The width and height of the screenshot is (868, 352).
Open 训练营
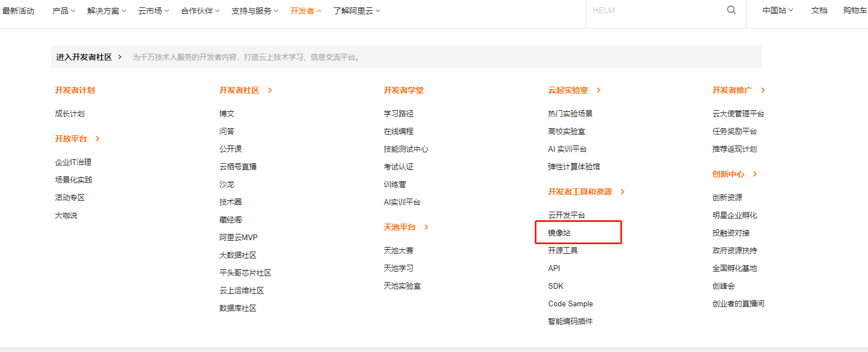click(x=395, y=184)
